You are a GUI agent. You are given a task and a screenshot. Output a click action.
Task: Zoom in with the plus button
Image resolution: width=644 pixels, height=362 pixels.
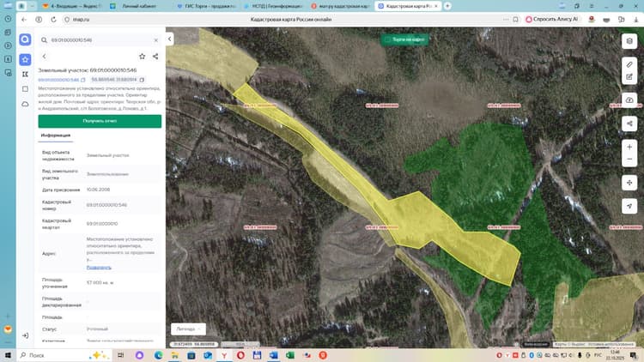[629, 147]
